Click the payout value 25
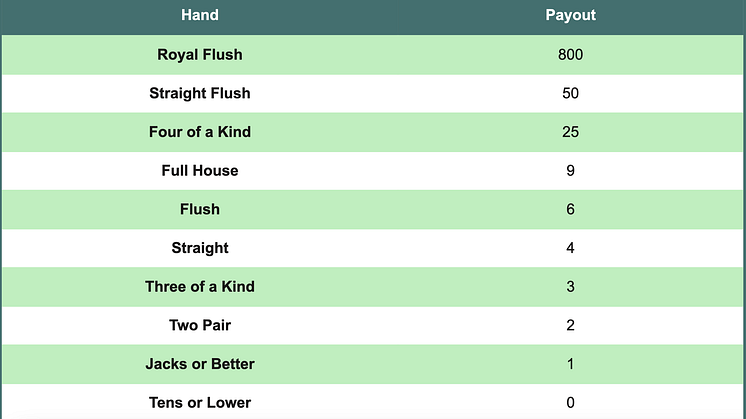This screenshot has height=419, width=746. click(570, 132)
